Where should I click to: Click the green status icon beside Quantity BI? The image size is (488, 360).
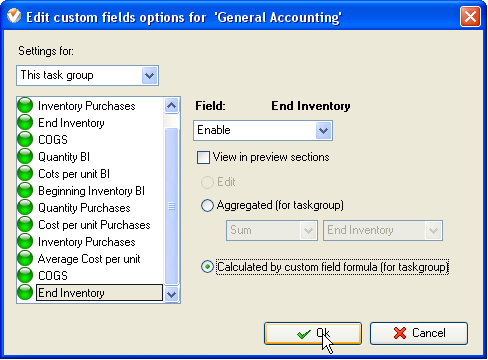tap(25, 157)
